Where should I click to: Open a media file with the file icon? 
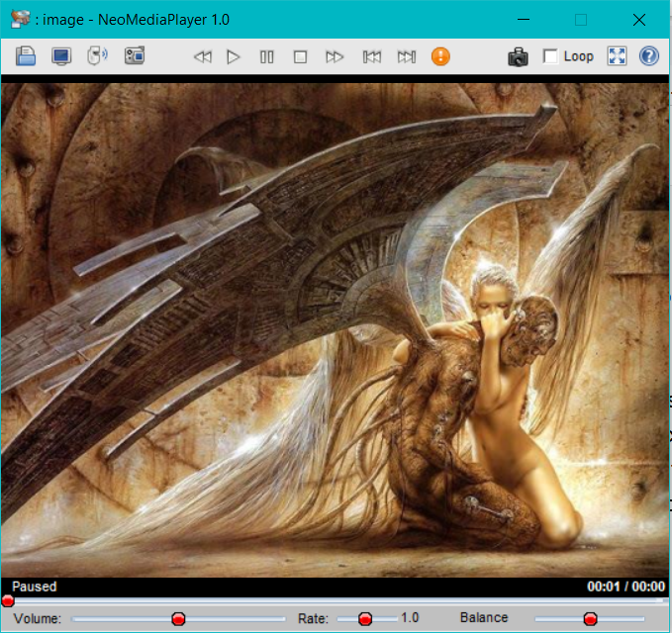point(26,56)
